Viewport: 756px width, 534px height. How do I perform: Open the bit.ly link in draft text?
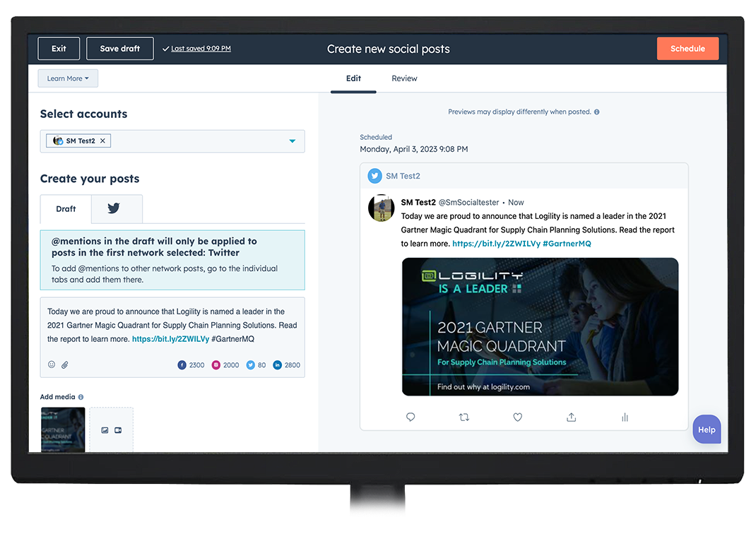pyautogui.click(x=171, y=339)
